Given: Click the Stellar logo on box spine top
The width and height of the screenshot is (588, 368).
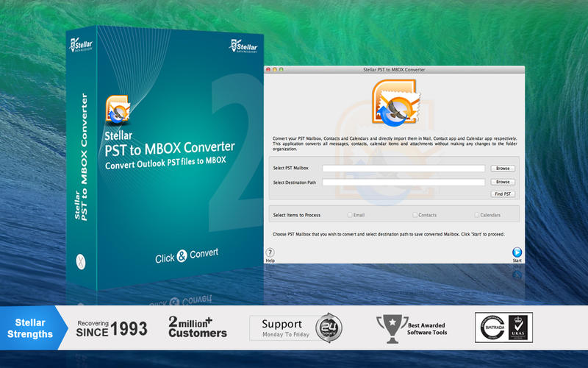Looking at the screenshot, I should 81,45.
